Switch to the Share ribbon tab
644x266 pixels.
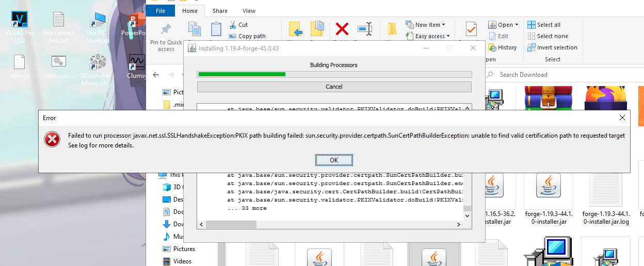pos(220,11)
